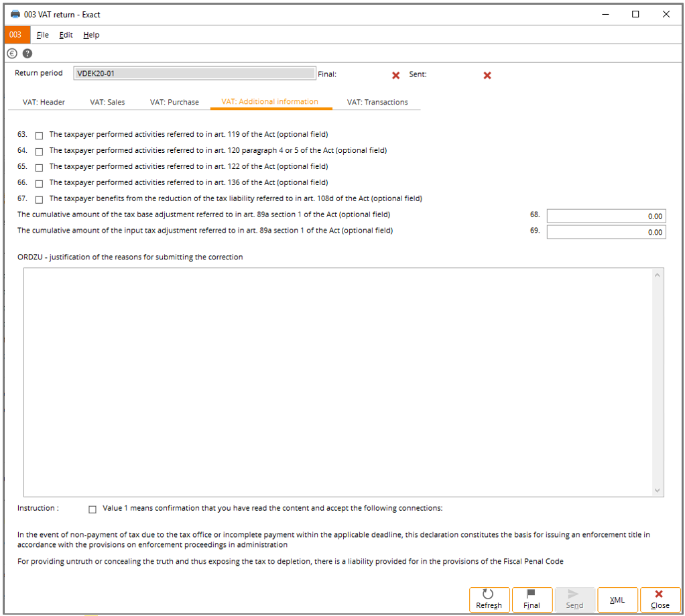Switch to the VAT: Transactions tab
685x616 pixels.
coord(377,102)
